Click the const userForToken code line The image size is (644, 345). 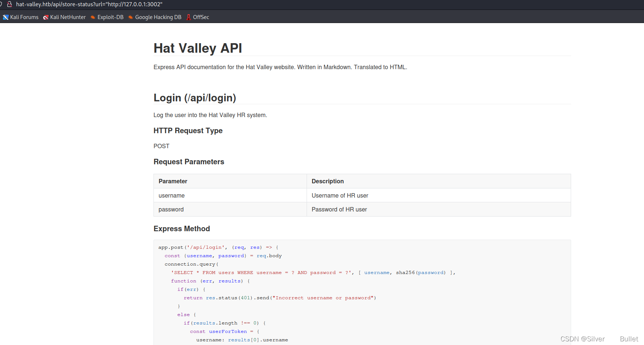[225, 331]
